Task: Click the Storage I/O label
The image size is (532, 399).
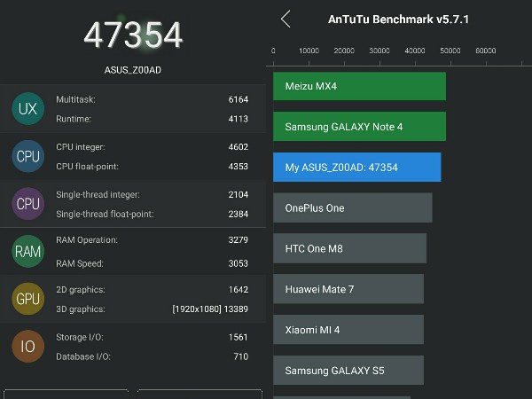Action: 80,337
